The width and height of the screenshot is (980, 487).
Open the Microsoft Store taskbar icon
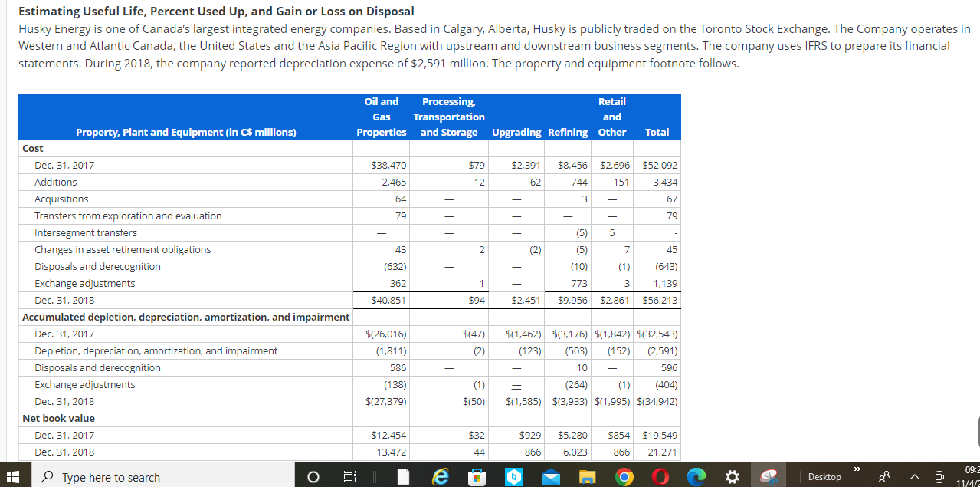477,477
